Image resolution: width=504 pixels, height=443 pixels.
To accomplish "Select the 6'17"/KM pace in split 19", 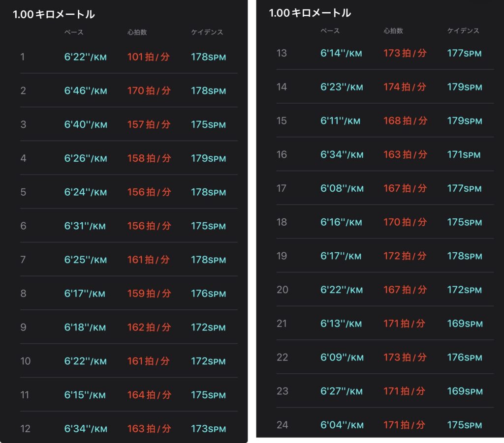I will point(341,256).
